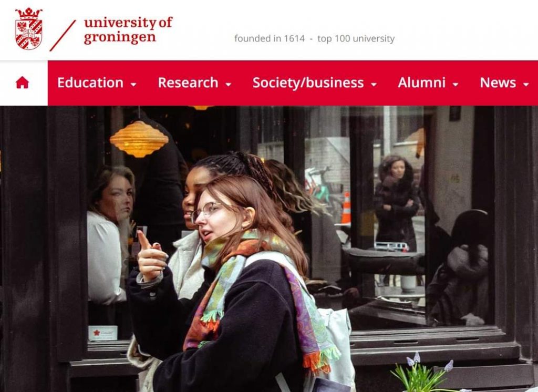Expand the Research dropdown arrow
Viewport: 538px width, 392px height.
[x=229, y=85]
